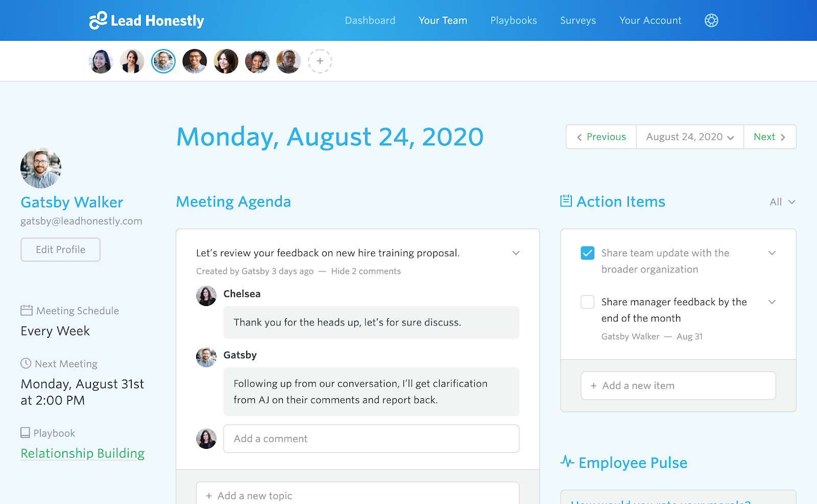Screen dimensions: 817x504
Task: Click the Edit Profile button
Action: click(x=61, y=249)
